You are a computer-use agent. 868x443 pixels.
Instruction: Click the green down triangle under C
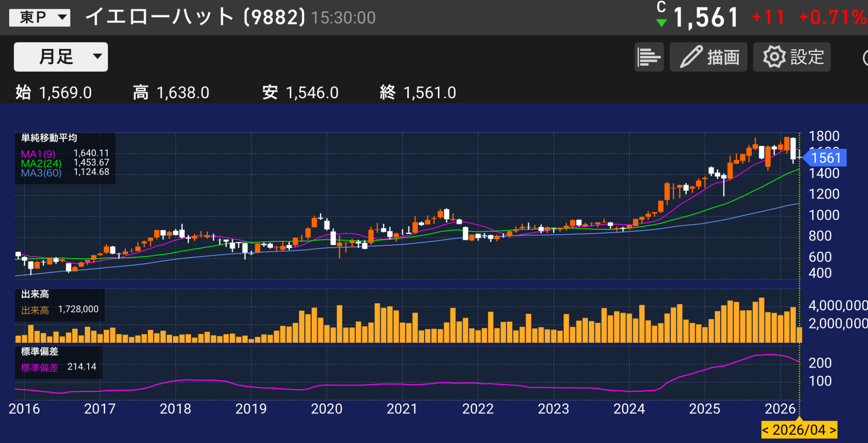point(661,23)
